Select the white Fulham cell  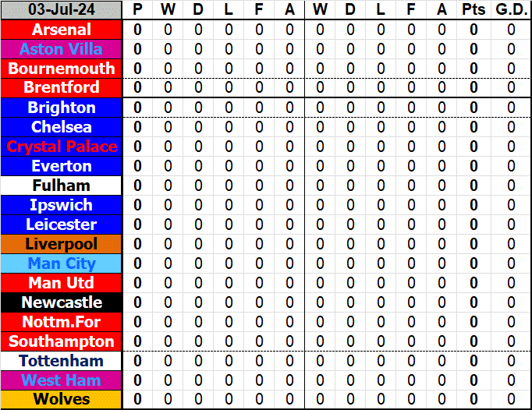click(62, 186)
